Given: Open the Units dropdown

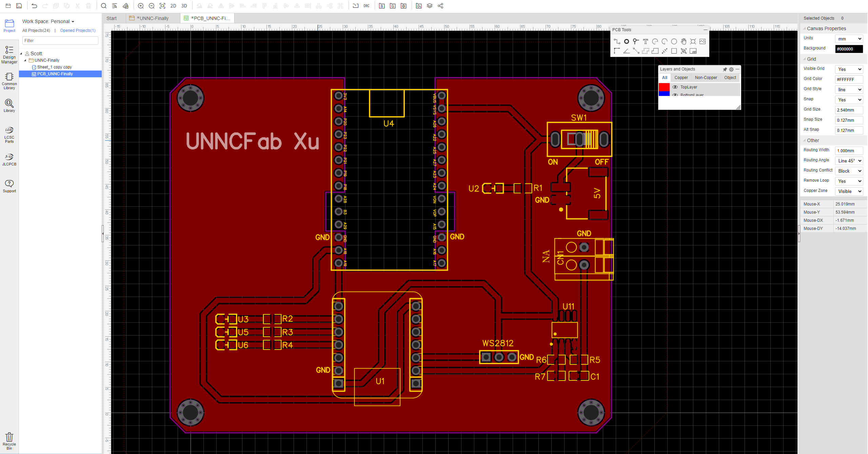Looking at the screenshot, I should [849, 39].
